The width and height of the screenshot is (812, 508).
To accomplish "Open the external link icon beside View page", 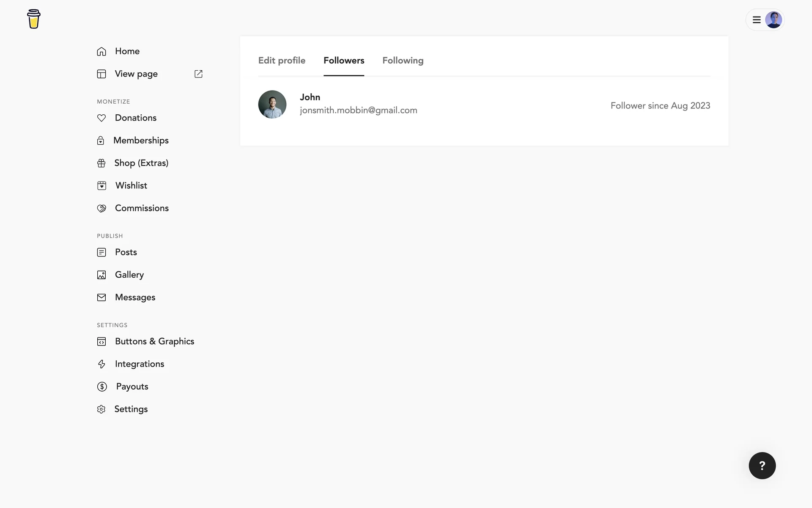I will (x=198, y=74).
